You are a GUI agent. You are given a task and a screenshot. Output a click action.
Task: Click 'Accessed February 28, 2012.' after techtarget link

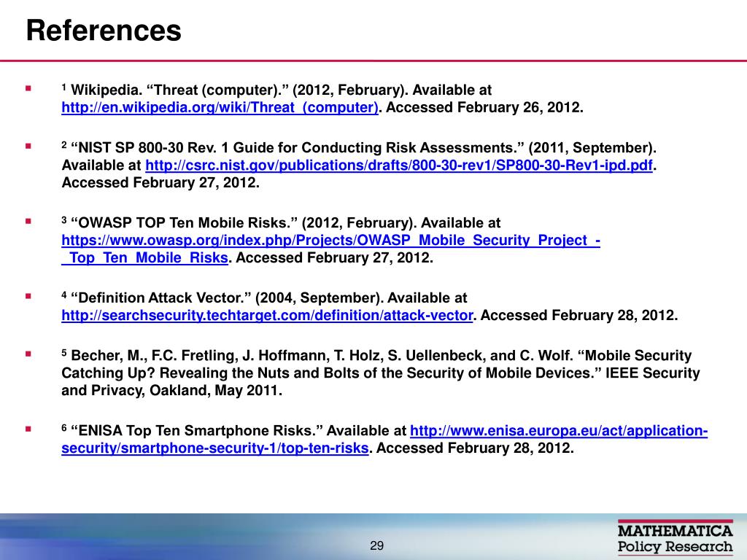(578, 315)
